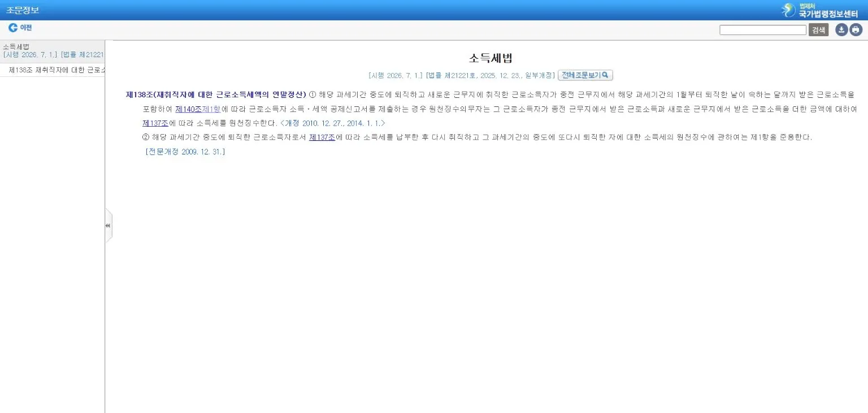Click the download (save) icon

tap(841, 30)
